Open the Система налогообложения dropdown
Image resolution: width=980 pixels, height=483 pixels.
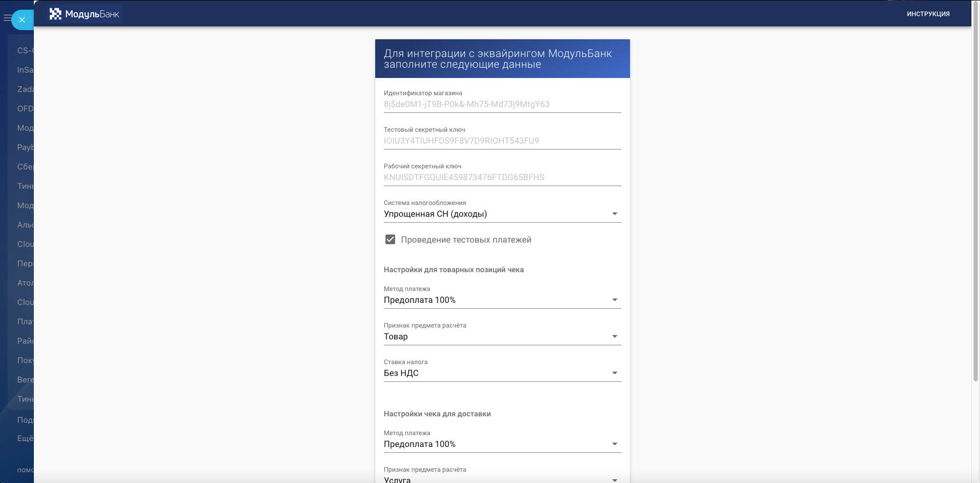(x=502, y=214)
